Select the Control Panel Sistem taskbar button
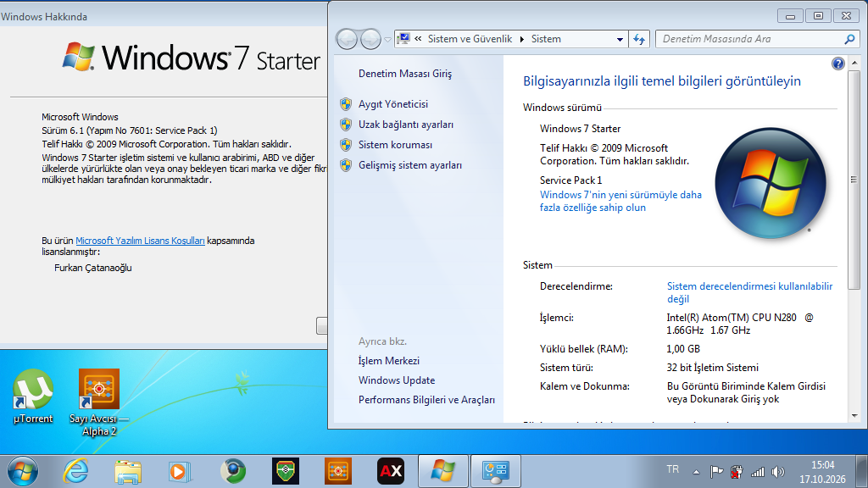Viewport: 868px width, 488px height. (495, 471)
